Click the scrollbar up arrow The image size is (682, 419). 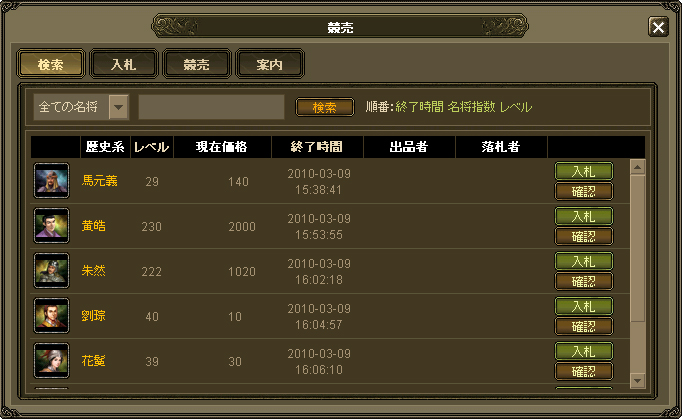click(x=637, y=167)
